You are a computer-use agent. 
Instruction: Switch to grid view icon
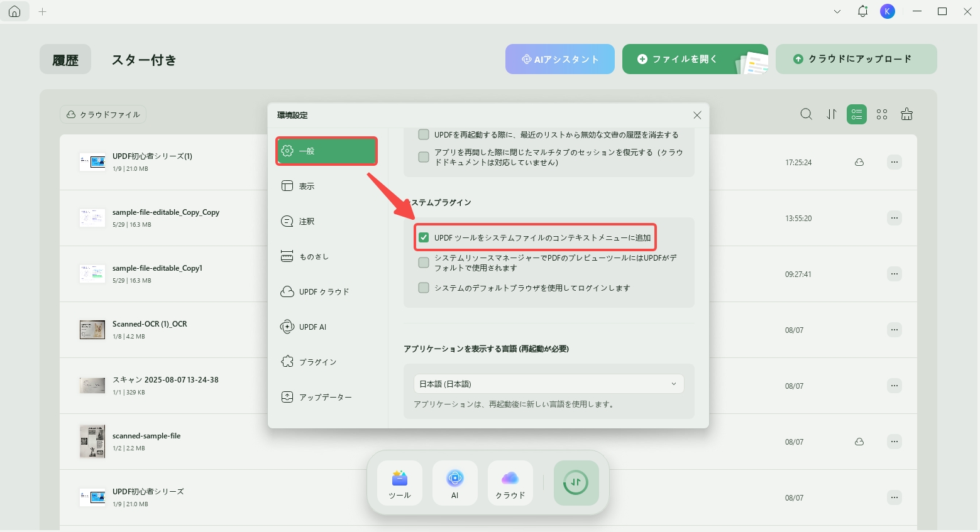[x=882, y=114]
